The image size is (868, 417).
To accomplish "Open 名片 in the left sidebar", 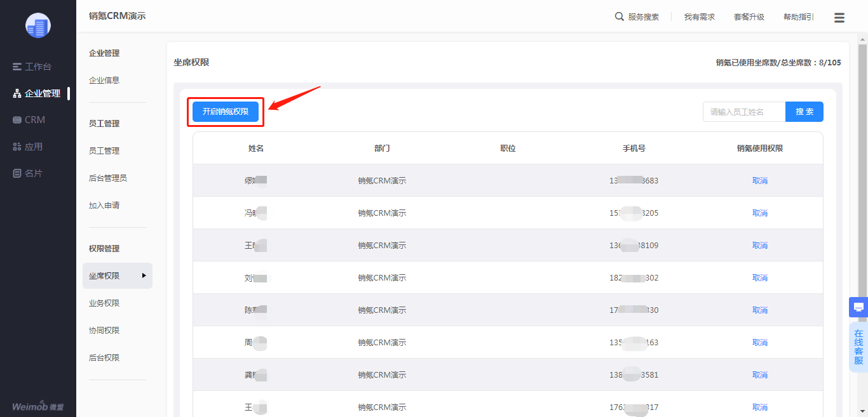I will (28, 173).
